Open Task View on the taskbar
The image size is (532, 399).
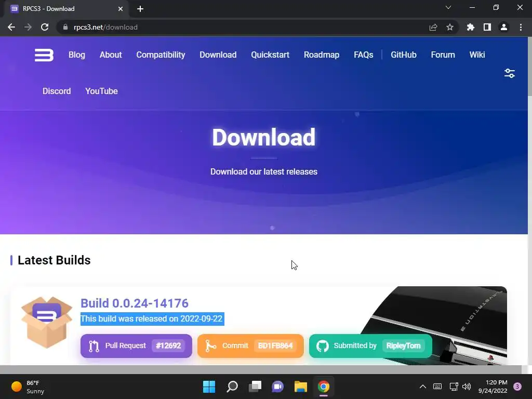coord(255,387)
